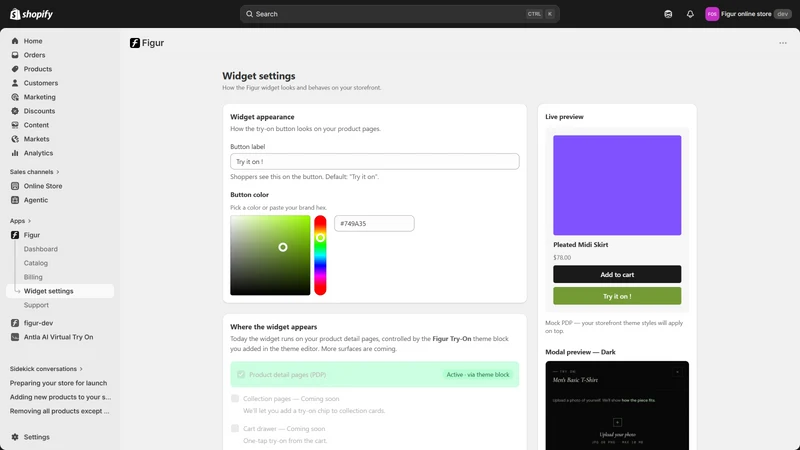Expand the Sales channels section

click(35, 172)
